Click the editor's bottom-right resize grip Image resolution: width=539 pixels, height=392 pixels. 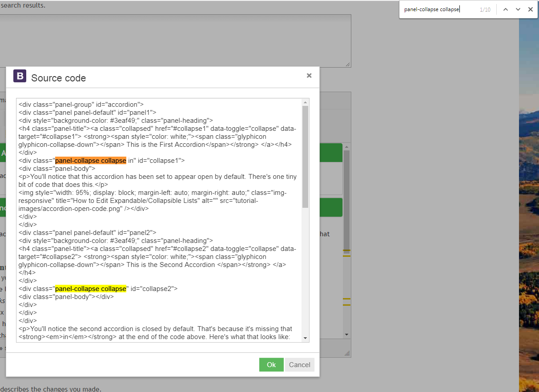click(x=347, y=353)
